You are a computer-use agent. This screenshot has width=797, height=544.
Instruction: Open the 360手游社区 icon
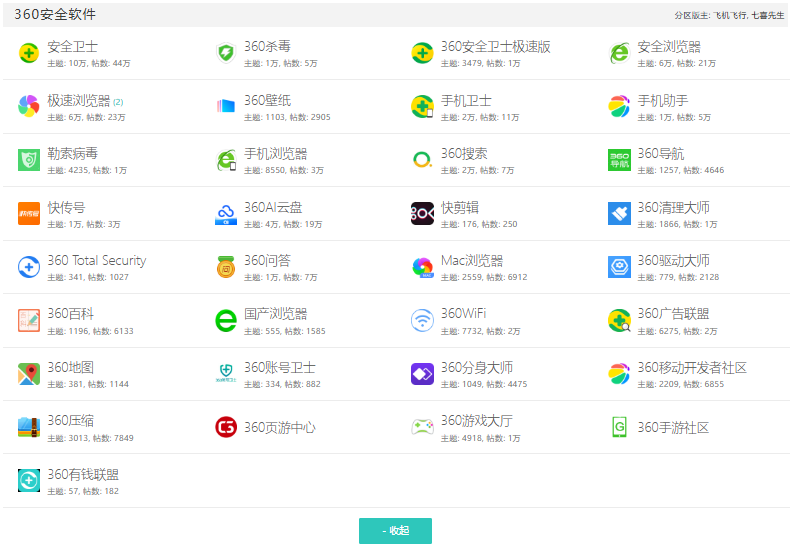[x=619, y=427]
